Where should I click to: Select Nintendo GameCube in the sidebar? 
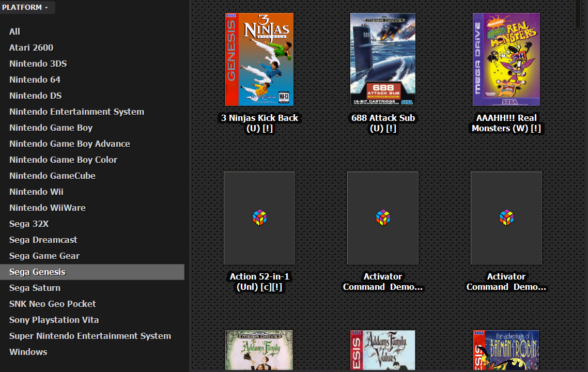coord(52,176)
